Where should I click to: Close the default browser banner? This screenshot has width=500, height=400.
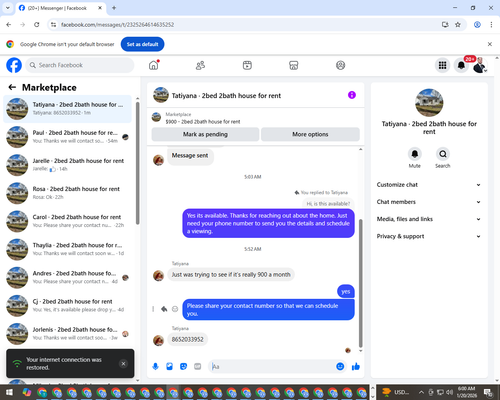tap(490, 44)
